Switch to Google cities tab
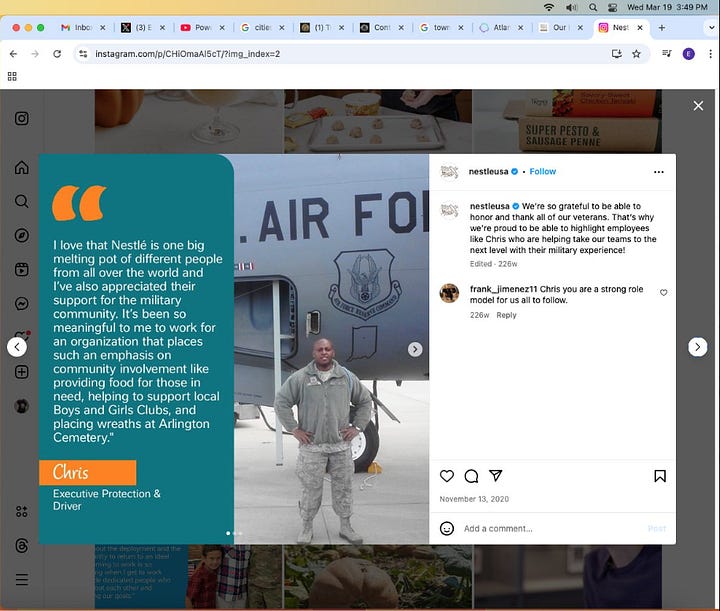The height and width of the screenshot is (611, 720). pyautogui.click(x=262, y=28)
